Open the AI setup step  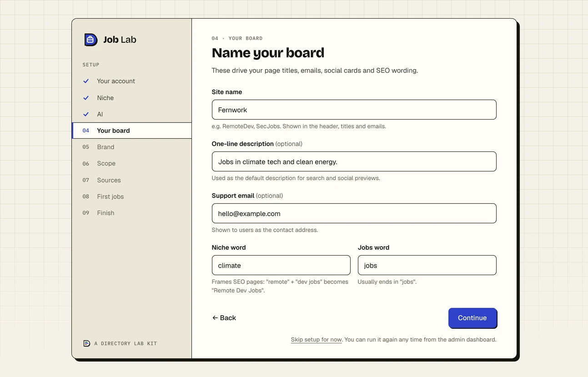coord(132,114)
